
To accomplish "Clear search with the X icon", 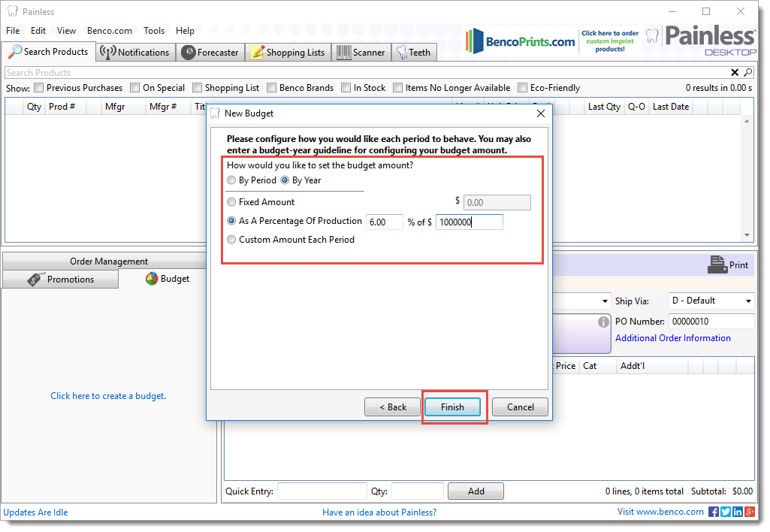I will [x=735, y=73].
